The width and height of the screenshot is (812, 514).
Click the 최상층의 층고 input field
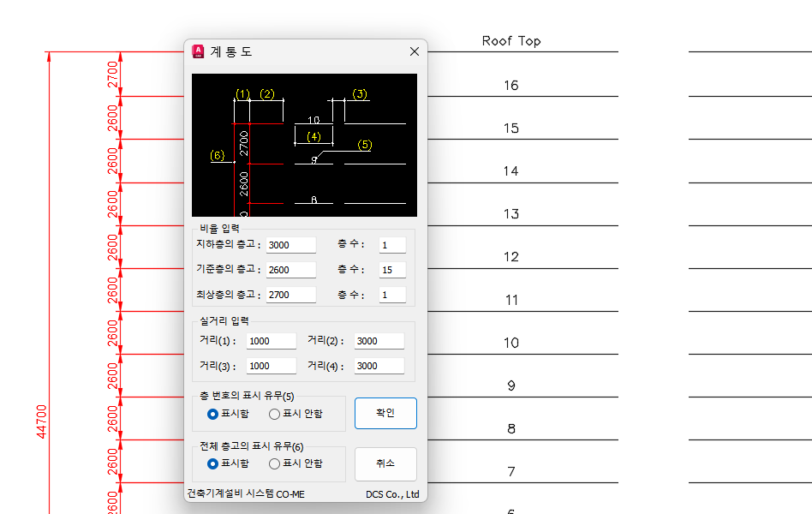(x=290, y=295)
